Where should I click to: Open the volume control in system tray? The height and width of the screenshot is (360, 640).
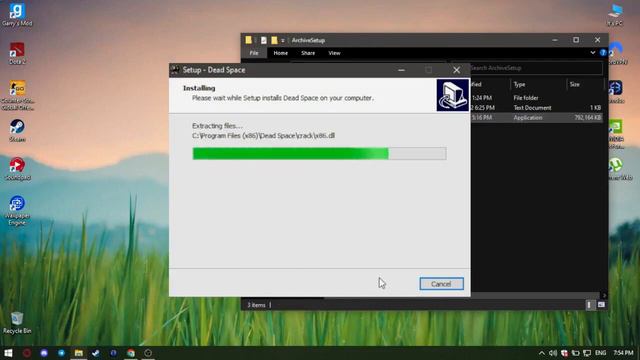point(553,353)
